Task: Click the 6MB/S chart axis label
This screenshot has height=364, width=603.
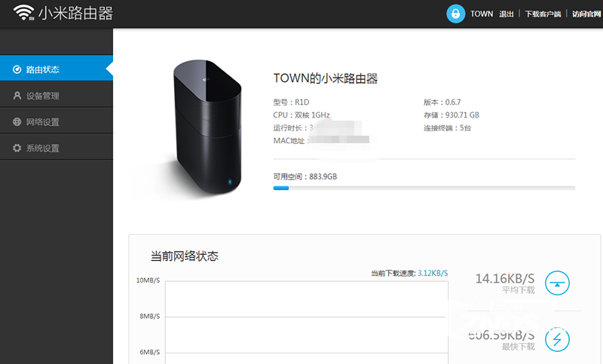Action: coord(149,352)
